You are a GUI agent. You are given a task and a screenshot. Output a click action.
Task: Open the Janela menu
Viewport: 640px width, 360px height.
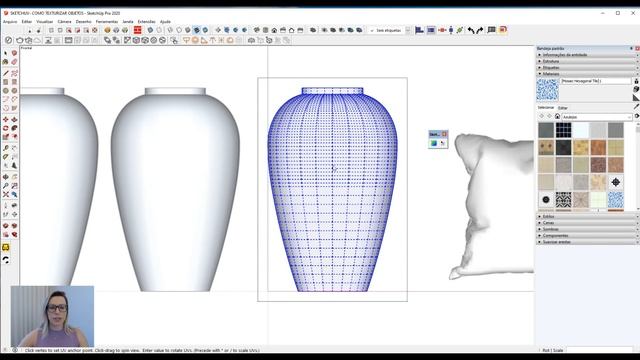[x=128, y=22]
